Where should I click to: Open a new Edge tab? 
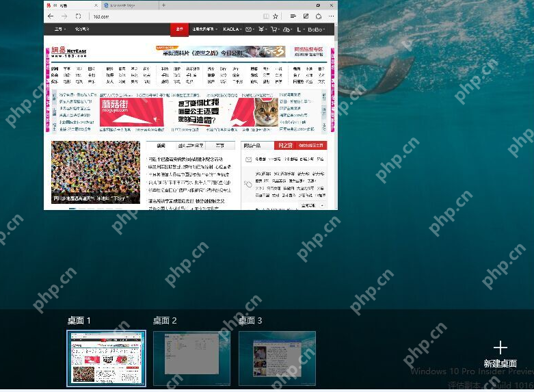(164, 5)
